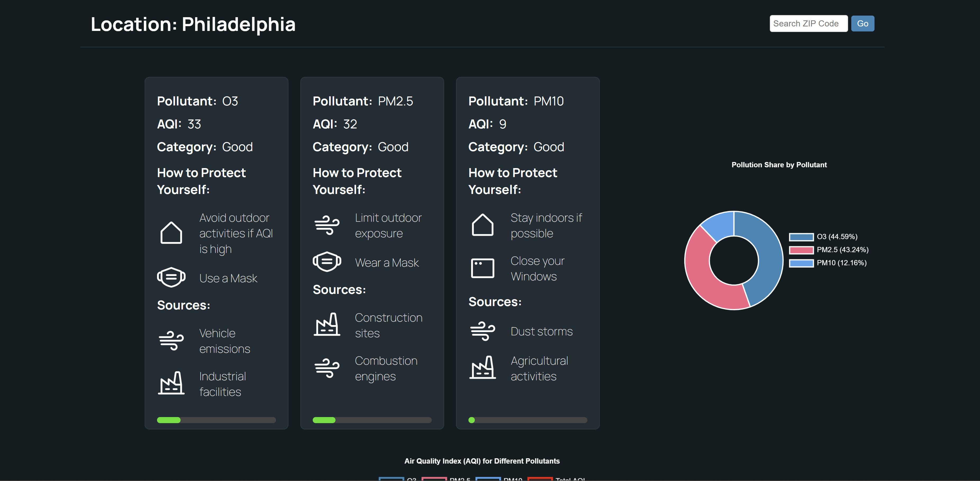
Task: Click the PM2.5 AQI progress bar
Action: (x=372, y=420)
